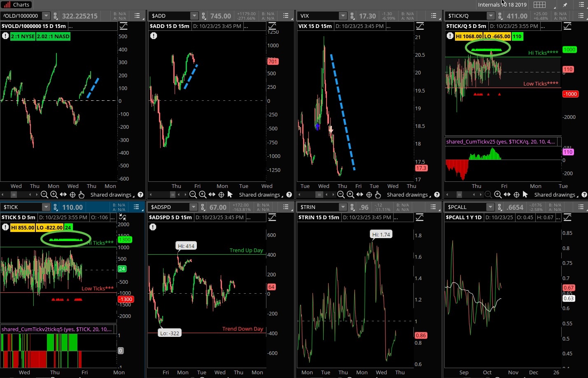Click the pin icon in top bar
This screenshot has height=378, width=588.
coord(565,5)
